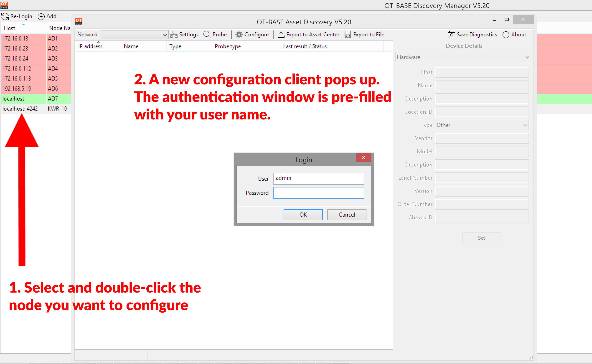Minimize the Asset Discovery window

494,20
